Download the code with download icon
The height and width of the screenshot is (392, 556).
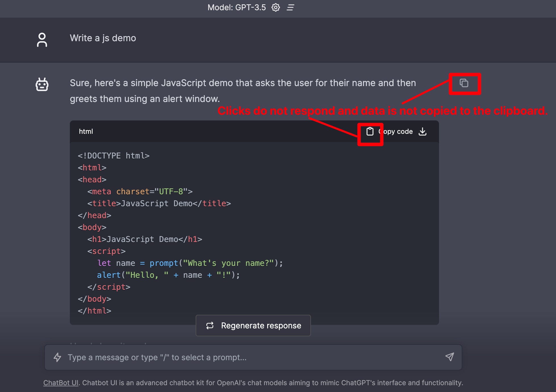[x=423, y=131]
